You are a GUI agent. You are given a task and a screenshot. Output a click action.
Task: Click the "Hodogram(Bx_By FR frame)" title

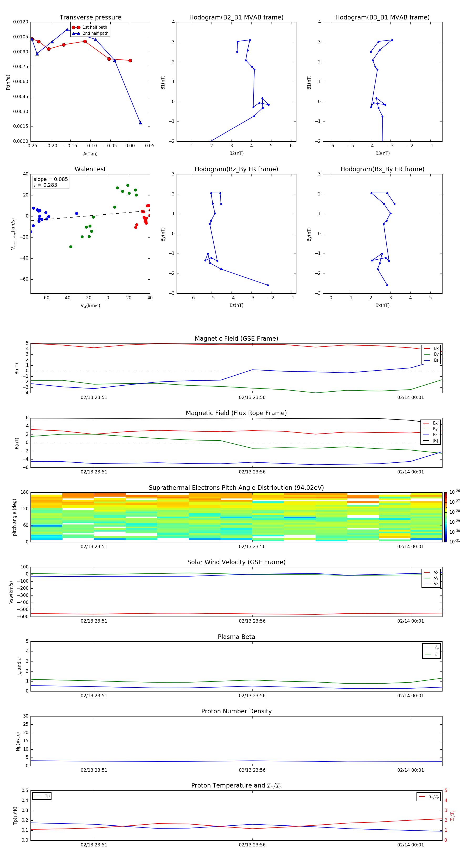coord(382,169)
